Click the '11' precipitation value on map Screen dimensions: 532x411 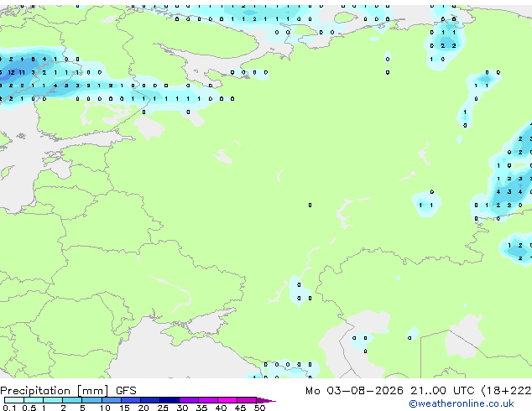[22, 72]
